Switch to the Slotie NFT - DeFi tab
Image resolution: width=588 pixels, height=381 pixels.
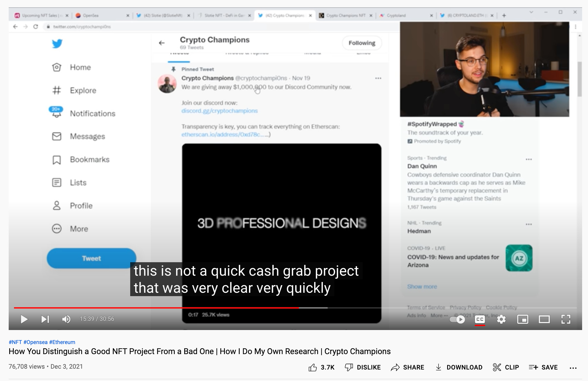pos(224,15)
